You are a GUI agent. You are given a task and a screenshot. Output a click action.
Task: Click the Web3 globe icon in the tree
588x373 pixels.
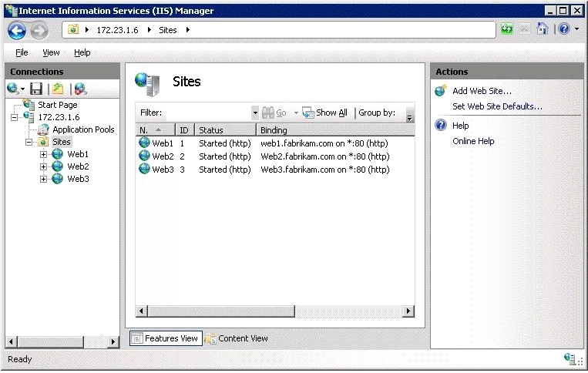(x=57, y=179)
